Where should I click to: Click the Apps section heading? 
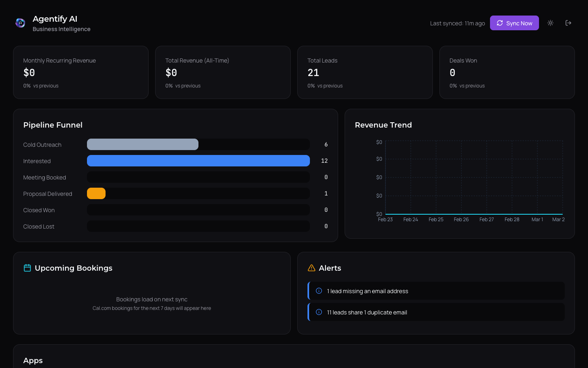pyautogui.click(x=33, y=360)
